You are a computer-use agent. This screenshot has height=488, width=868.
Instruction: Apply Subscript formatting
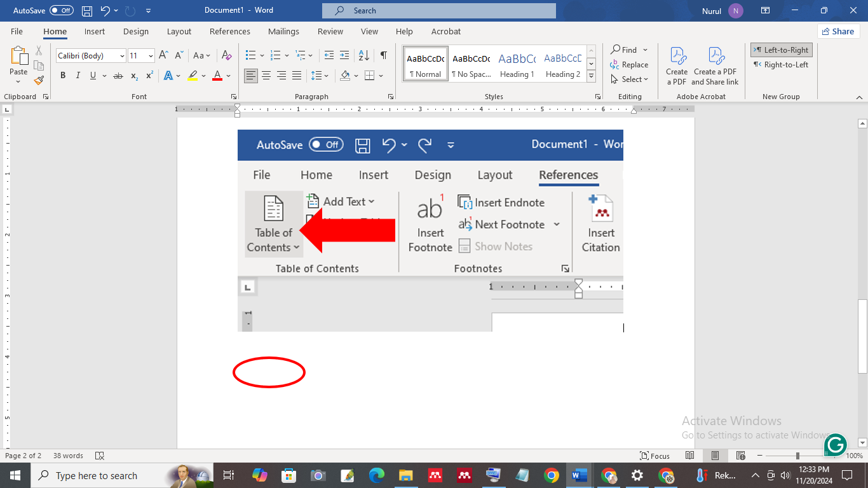(134, 76)
